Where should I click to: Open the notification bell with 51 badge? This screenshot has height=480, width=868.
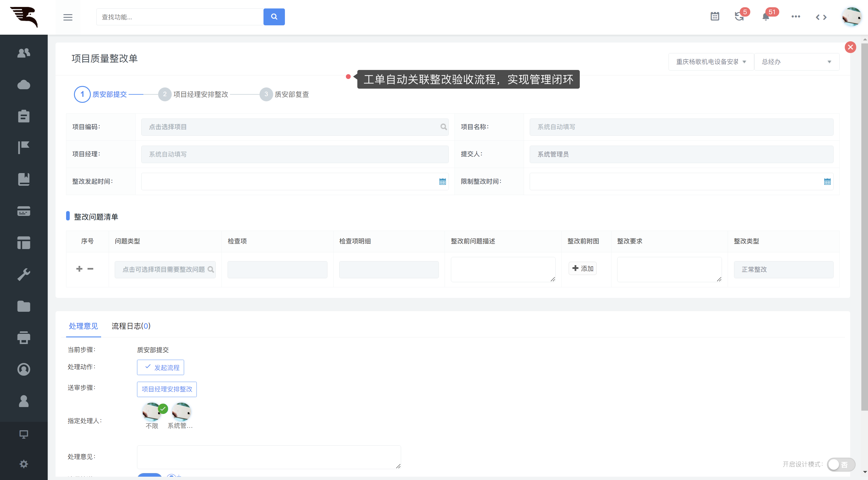(766, 17)
